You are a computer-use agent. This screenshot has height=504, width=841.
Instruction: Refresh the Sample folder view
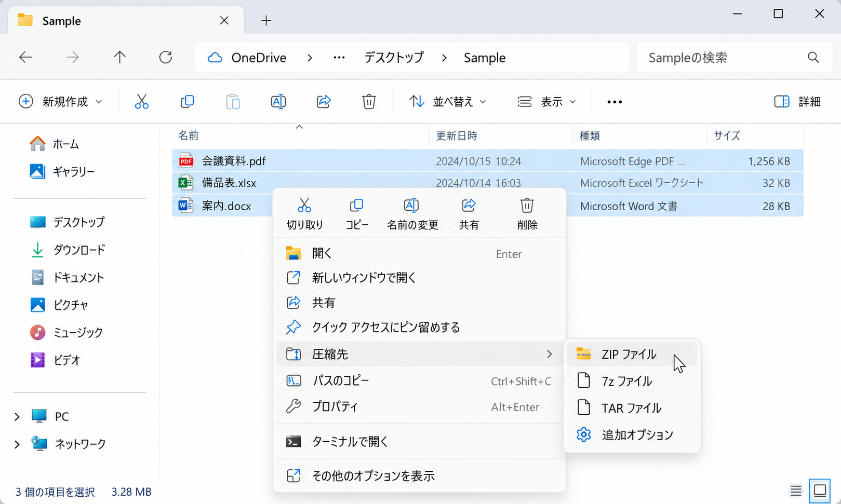pyautogui.click(x=166, y=57)
